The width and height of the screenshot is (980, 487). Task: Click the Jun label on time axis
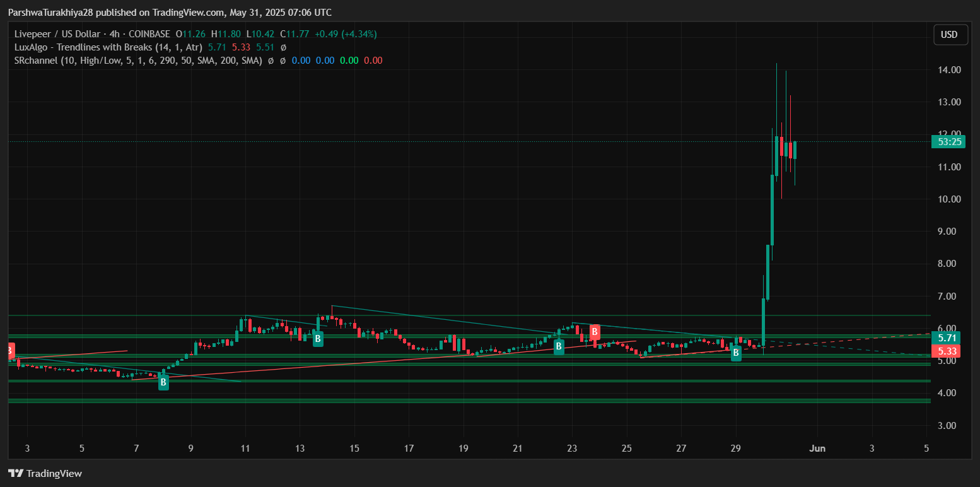pyautogui.click(x=817, y=449)
